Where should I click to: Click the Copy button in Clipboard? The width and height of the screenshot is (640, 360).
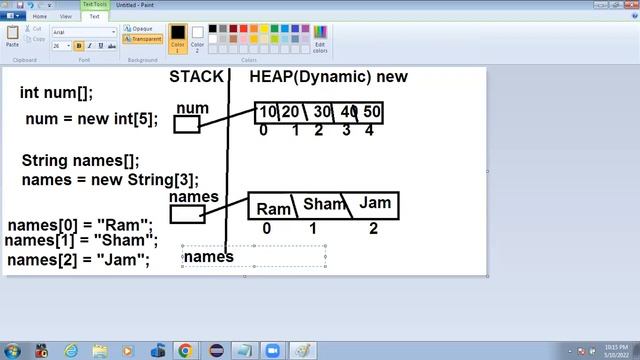[35, 39]
